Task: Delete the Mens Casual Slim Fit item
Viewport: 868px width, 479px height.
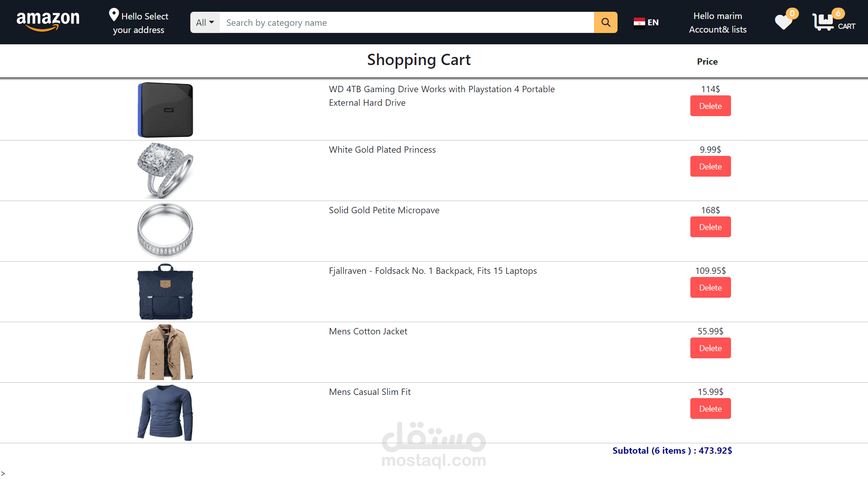Action: (710, 409)
